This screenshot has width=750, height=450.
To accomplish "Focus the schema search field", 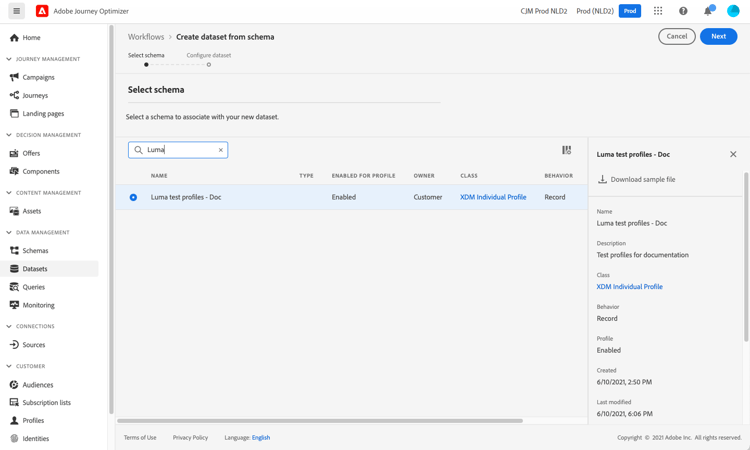I will click(x=178, y=150).
